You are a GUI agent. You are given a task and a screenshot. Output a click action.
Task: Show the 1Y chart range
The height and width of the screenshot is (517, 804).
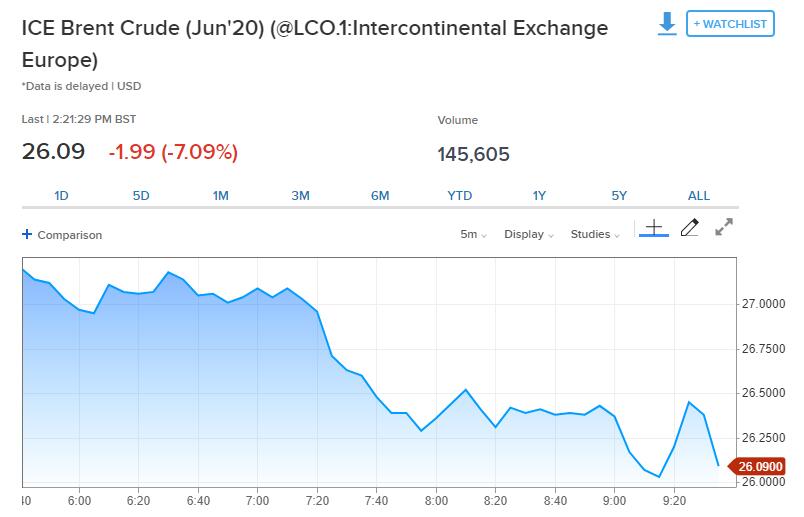[539, 195]
